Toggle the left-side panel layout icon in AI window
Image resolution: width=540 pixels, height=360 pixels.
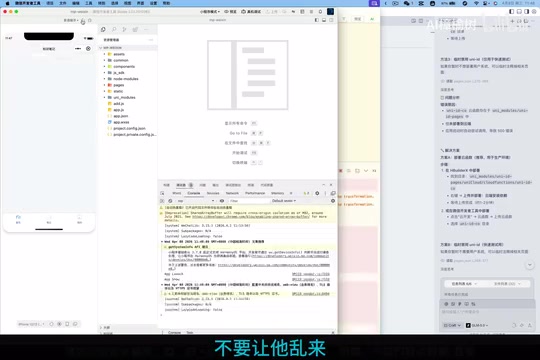511,11
